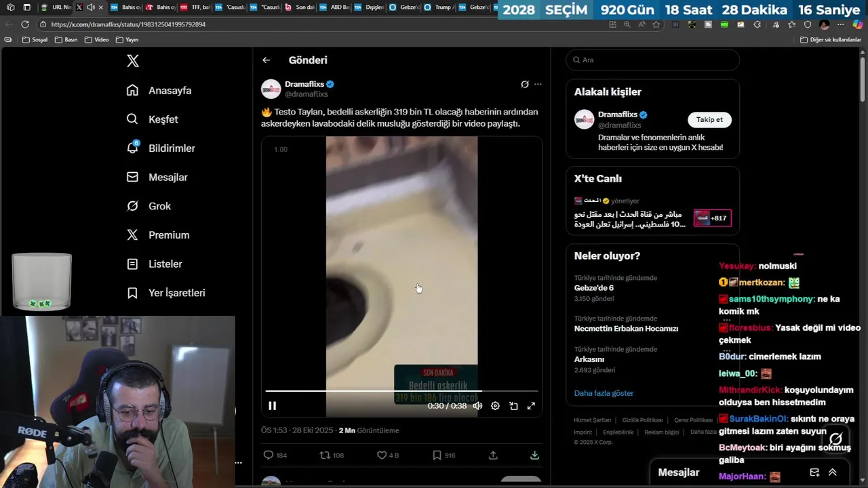This screenshot has width=868, height=488.
Task: Click Takip et for Dramaflixs
Action: point(709,120)
